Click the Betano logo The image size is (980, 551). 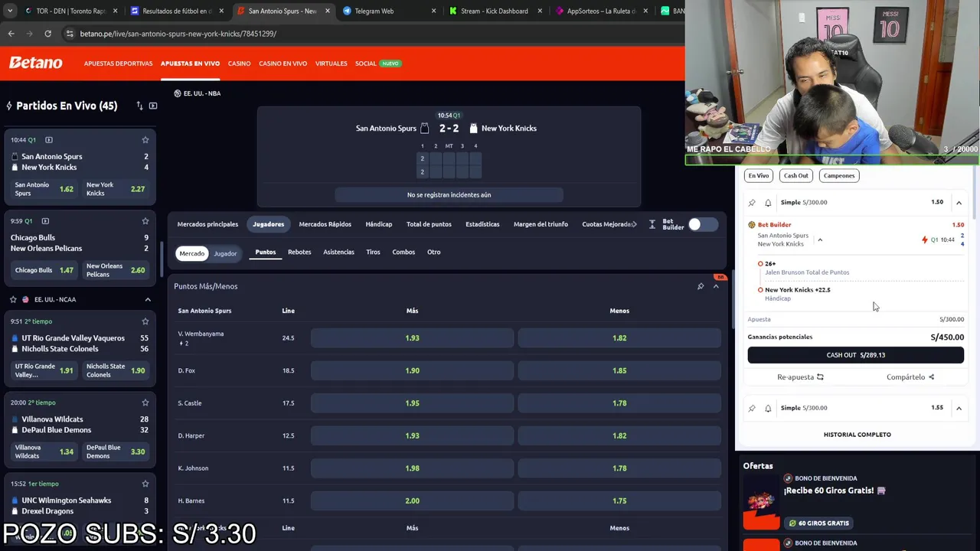click(x=35, y=63)
